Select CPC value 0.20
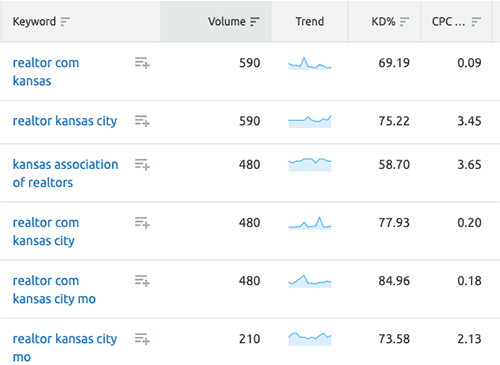Screen dimensions: 500x365 click(x=469, y=223)
